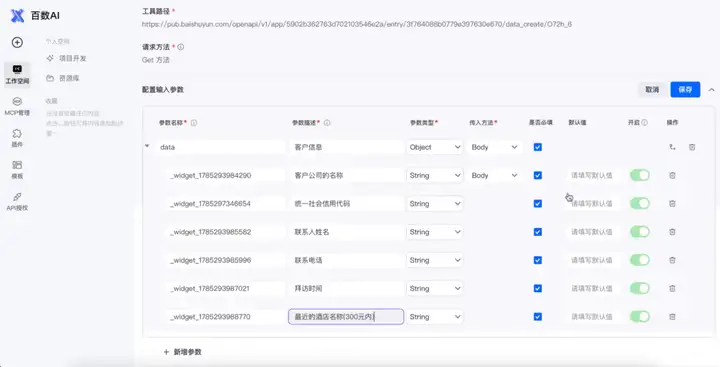Image resolution: width=720 pixels, height=367 pixels.
Task: Open Object type dropdown in data row
Action: pos(434,147)
